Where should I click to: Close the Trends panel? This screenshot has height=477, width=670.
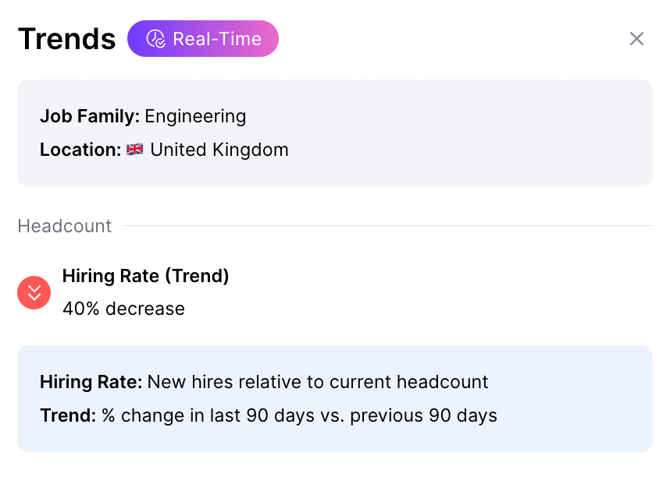pos(636,39)
